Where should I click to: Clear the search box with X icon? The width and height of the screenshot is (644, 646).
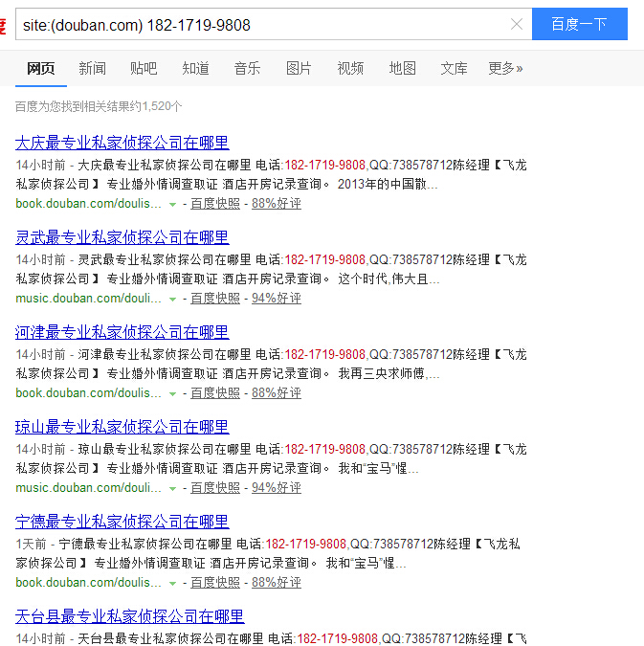517,24
